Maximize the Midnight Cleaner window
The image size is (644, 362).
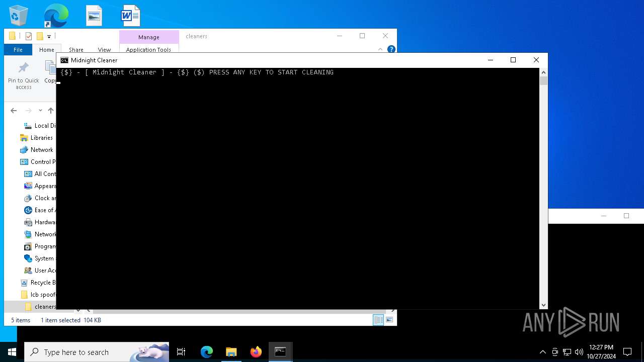point(513,60)
